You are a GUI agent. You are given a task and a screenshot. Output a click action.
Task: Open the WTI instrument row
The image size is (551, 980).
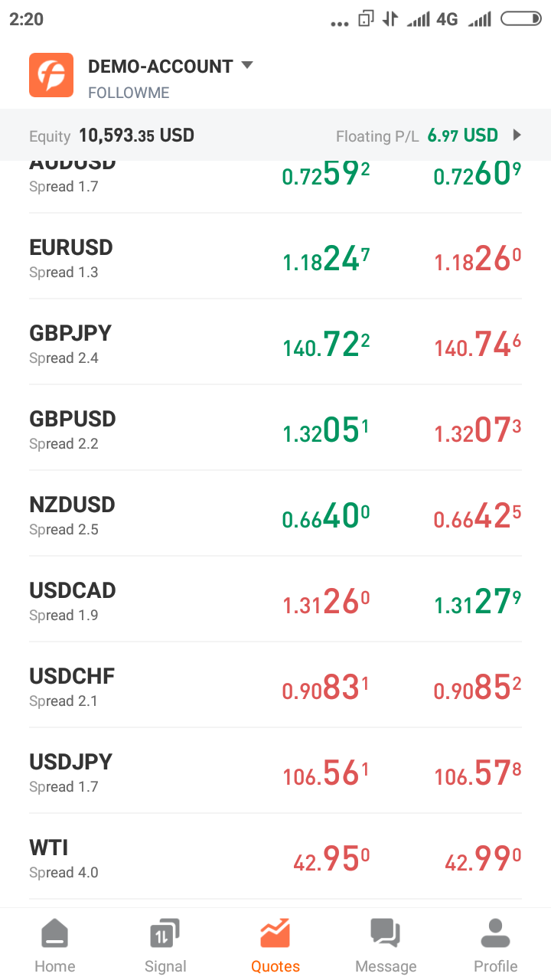[x=275, y=857]
